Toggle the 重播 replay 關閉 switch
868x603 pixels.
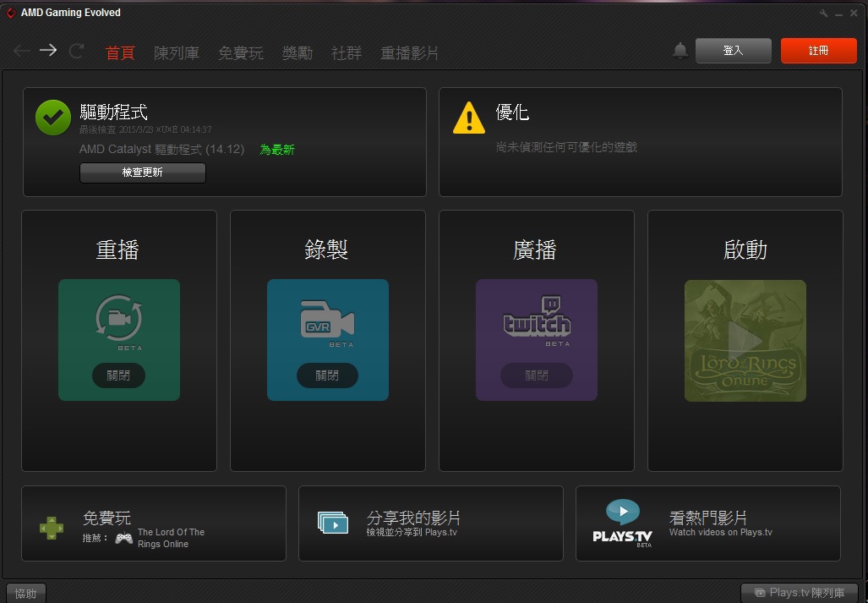coord(118,376)
